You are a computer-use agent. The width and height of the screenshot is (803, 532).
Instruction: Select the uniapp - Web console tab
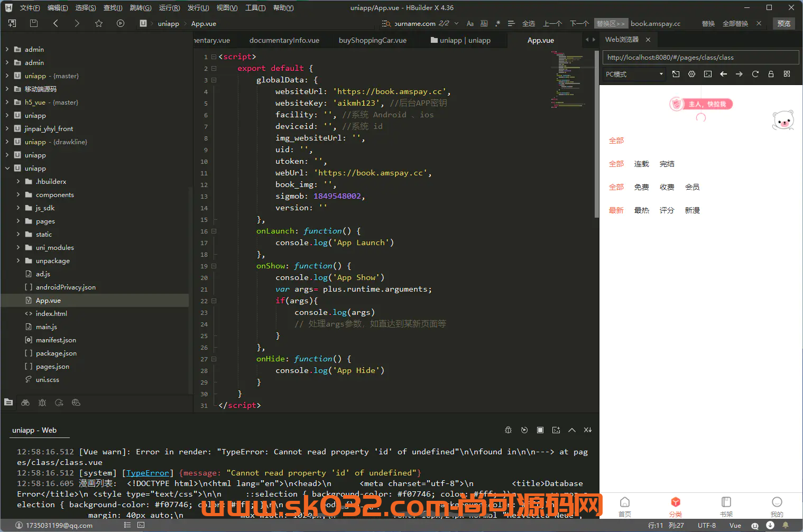tap(34, 430)
